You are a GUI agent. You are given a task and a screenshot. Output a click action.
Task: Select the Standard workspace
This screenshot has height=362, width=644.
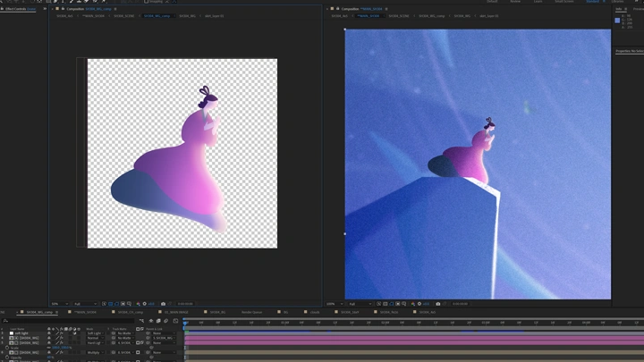click(592, 2)
